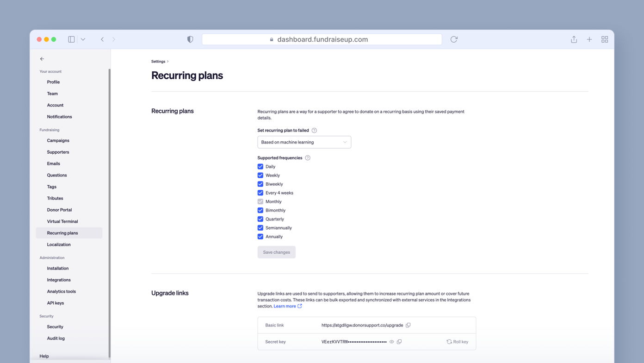Click the browser forward arrow
Image resolution: width=644 pixels, height=363 pixels.
pyautogui.click(x=114, y=39)
